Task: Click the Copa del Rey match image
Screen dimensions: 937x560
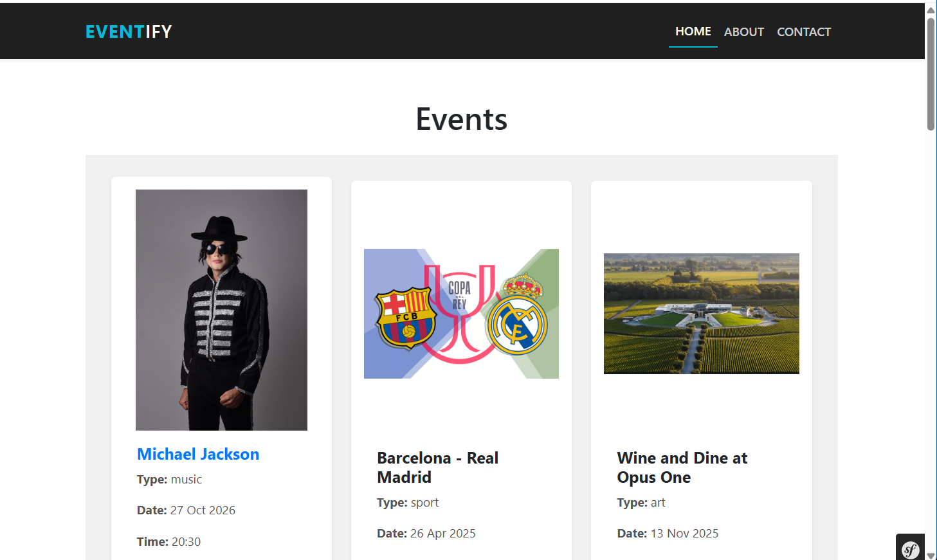Action: [x=461, y=314]
